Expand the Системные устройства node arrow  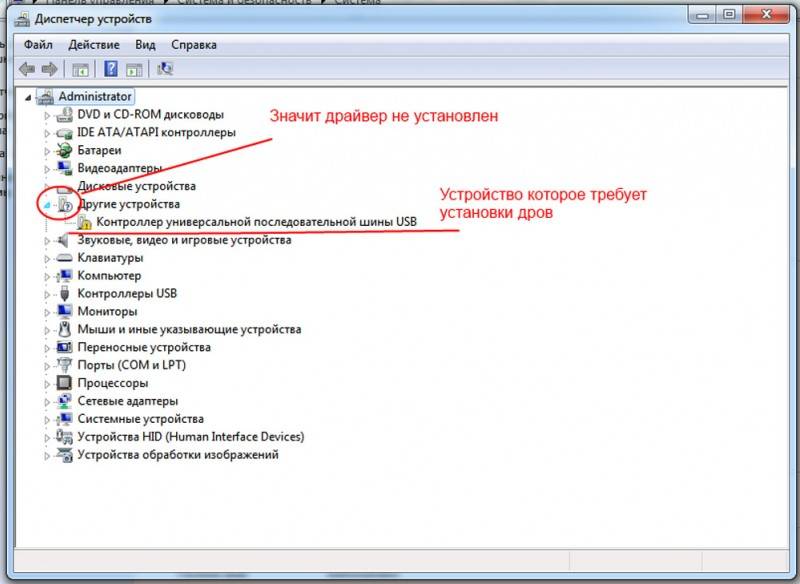(x=47, y=420)
